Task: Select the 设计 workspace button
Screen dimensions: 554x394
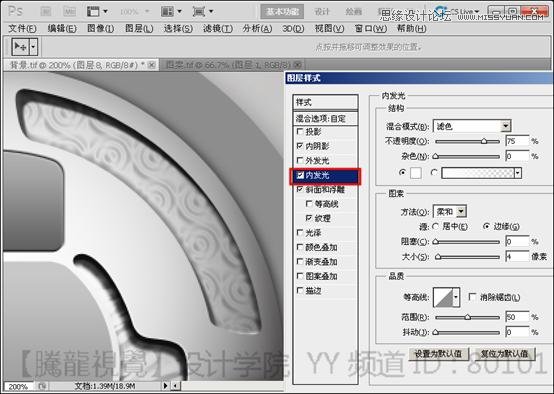Action: pyautogui.click(x=322, y=12)
